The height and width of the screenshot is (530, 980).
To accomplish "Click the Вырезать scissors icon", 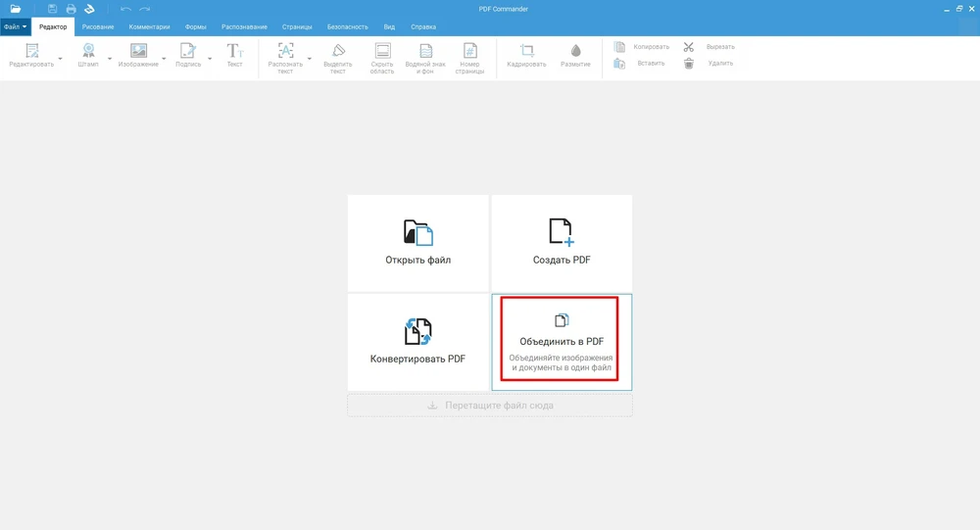I will coord(689,46).
